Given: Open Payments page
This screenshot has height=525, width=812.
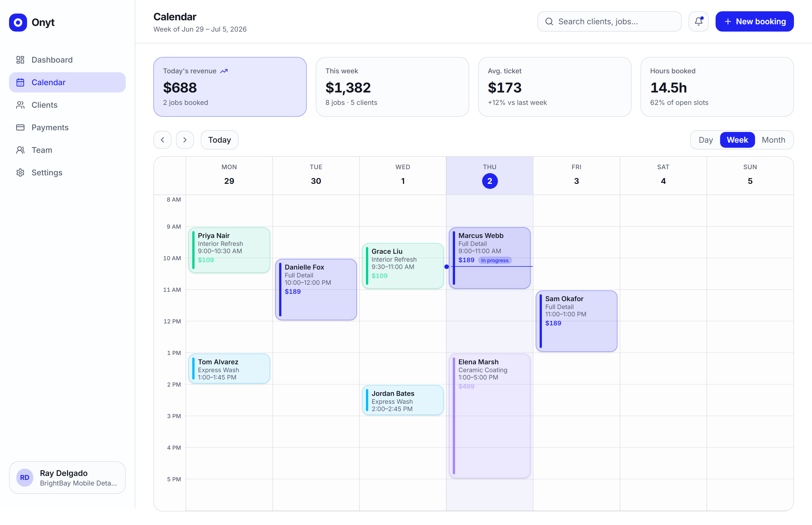Looking at the screenshot, I should tap(67, 127).
